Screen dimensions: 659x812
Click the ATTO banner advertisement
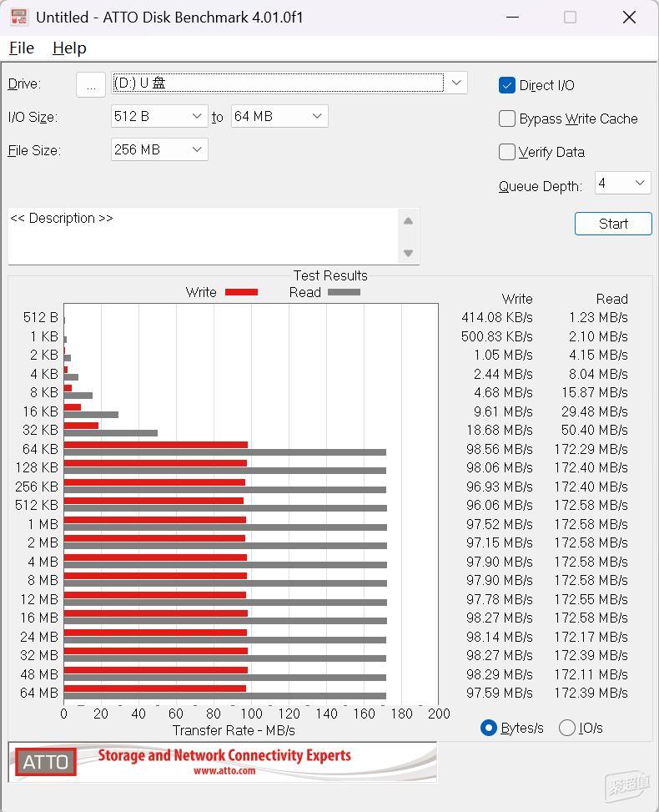click(x=223, y=762)
